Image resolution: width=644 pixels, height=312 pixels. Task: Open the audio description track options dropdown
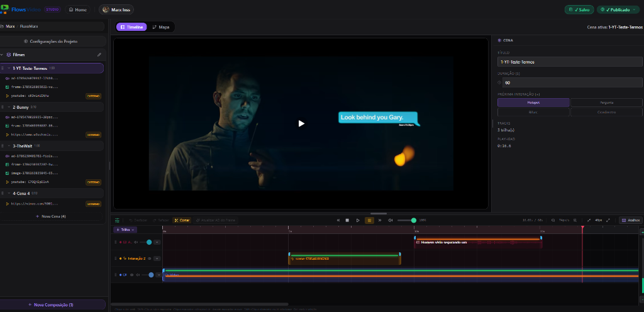point(157,242)
